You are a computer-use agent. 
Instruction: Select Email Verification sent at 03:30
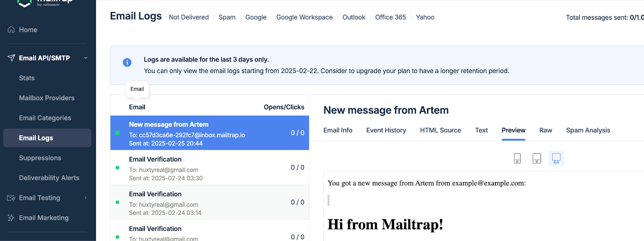(210, 168)
